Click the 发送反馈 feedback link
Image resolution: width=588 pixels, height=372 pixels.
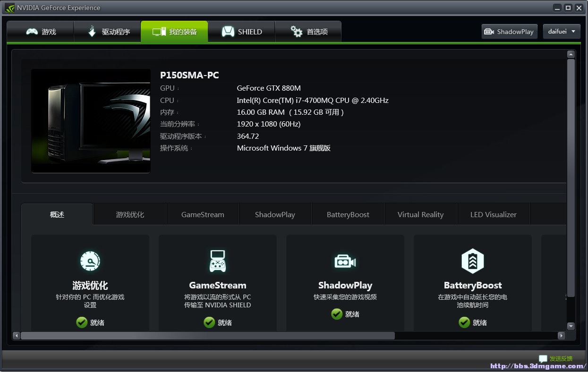[561, 358]
